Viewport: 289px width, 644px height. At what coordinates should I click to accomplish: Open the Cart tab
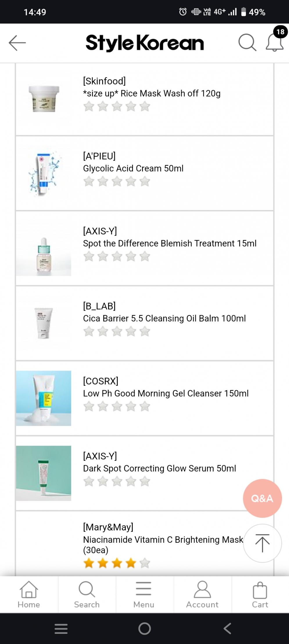pyautogui.click(x=260, y=595)
